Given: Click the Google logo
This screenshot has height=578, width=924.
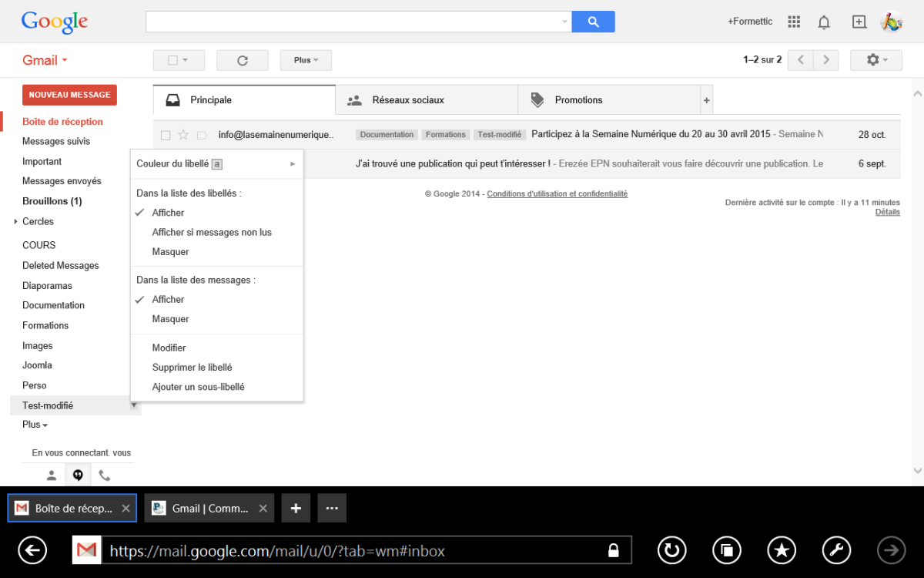Looking at the screenshot, I should click(x=55, y=22).
